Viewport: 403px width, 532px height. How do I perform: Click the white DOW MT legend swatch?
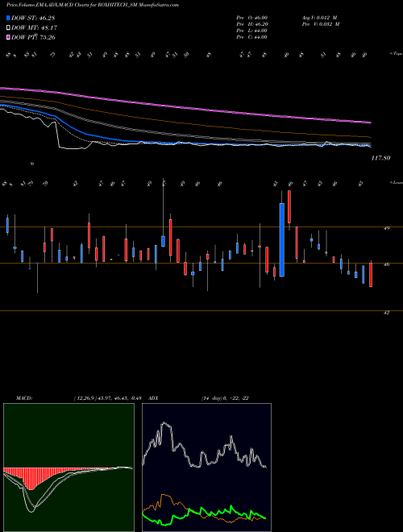[9, 28]
